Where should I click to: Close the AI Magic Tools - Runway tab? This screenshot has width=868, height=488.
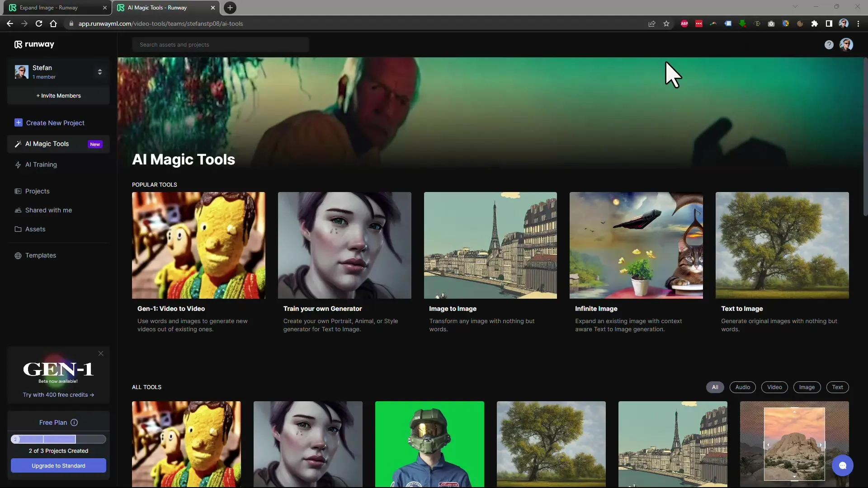213,8
